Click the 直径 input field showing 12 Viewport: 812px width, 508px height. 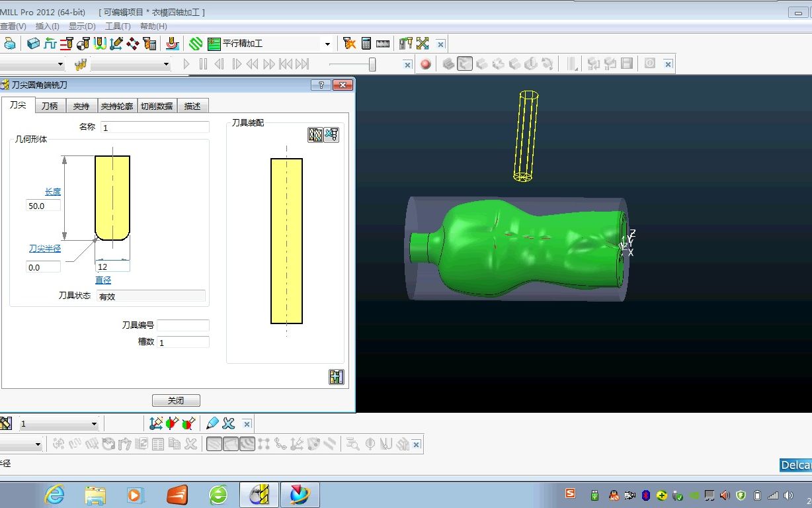click(112, 267)
